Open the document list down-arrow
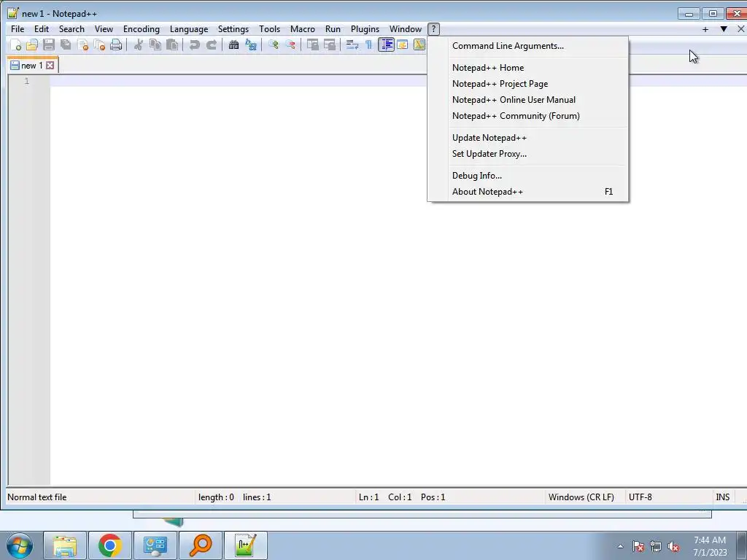The height and width of the screenshot is (560, 747). click(x=724, y=29)
